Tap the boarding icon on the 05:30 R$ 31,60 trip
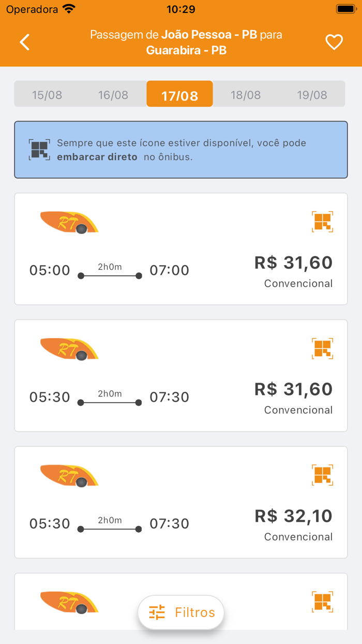 tap(322, 348)
